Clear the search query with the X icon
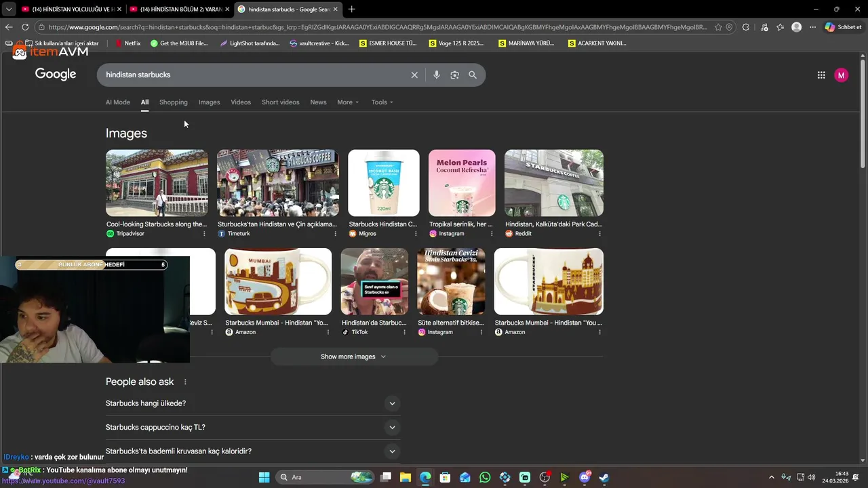The width and height of the screenshot is (868, 488). tap(414, 75)
